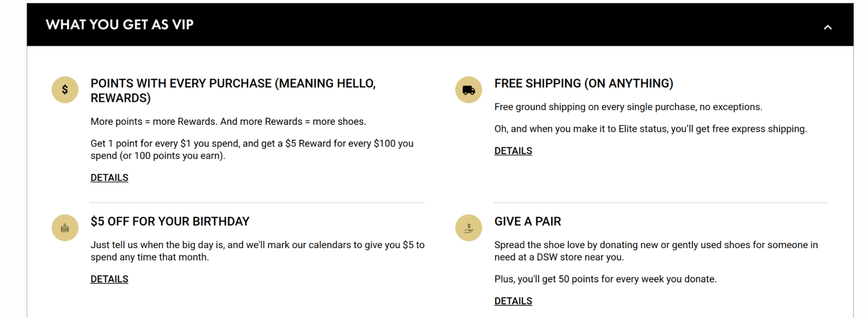Click the Elite status free express shipping sentence

pos(650,129)
